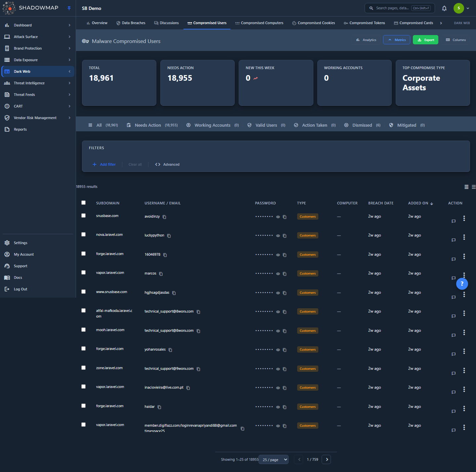Reveal password for haidar
Viewport: 476px width, 472px height.
pos(278,407)
